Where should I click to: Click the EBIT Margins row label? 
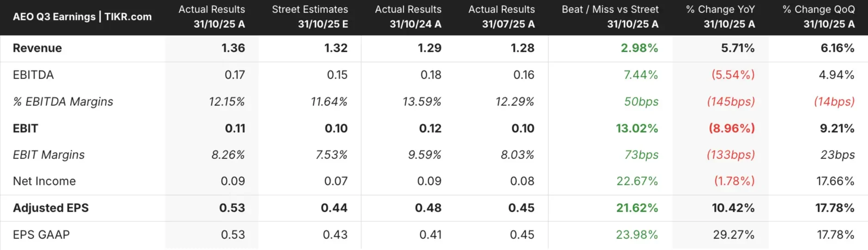point(49,155)
